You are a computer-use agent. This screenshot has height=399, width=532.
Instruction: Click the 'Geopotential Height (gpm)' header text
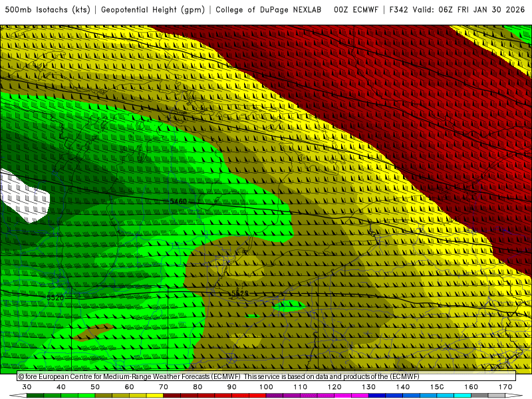pos(153,10)
